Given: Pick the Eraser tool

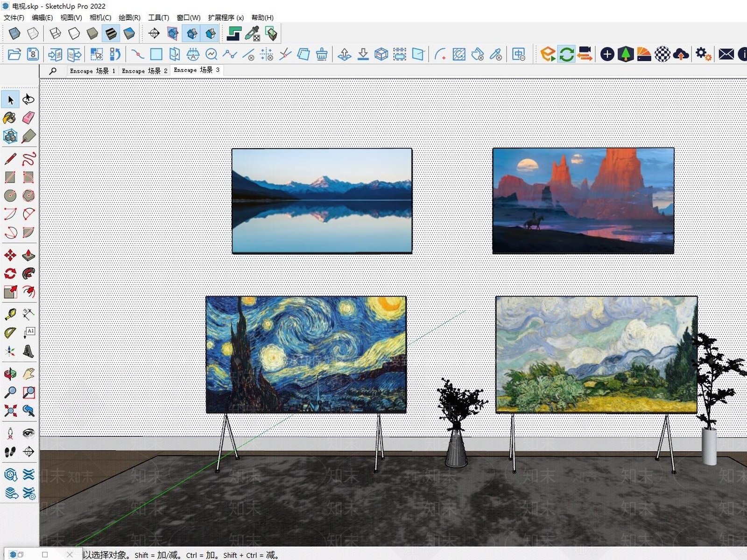Looking at the screenshot, I should point(28,118).
